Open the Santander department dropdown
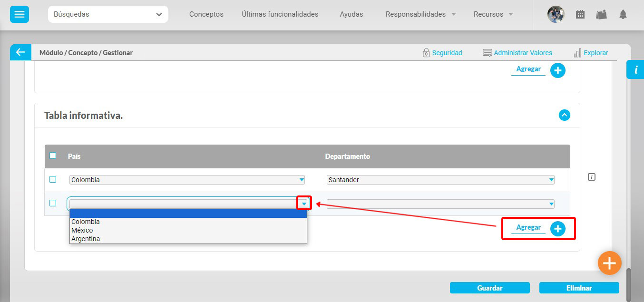Screen dimensions: 644x302 tap(440, 180)
